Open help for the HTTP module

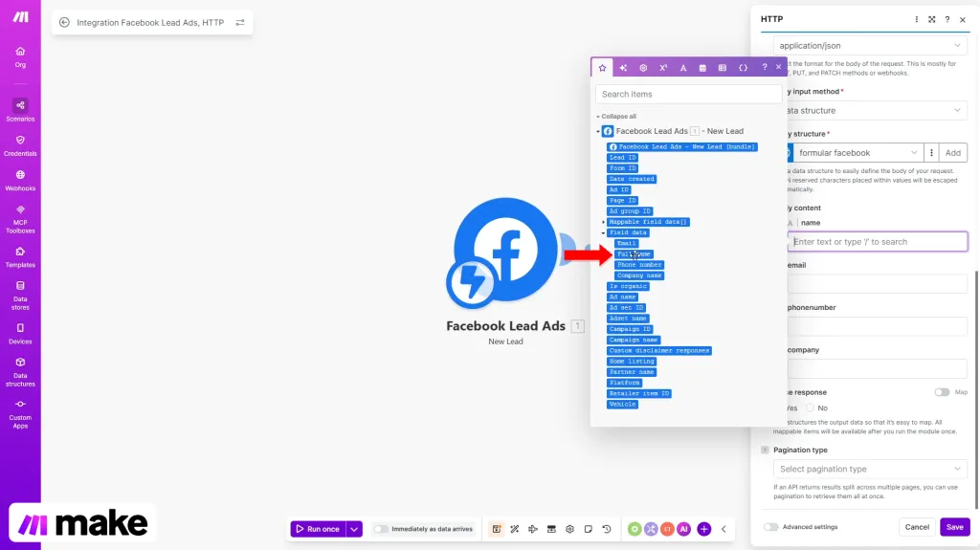click(x=947, y=19)
